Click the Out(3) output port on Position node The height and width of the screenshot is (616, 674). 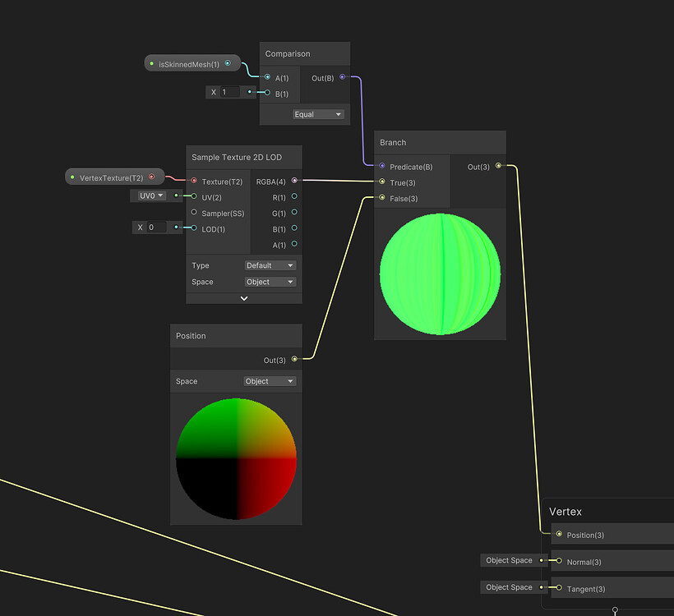294,360
